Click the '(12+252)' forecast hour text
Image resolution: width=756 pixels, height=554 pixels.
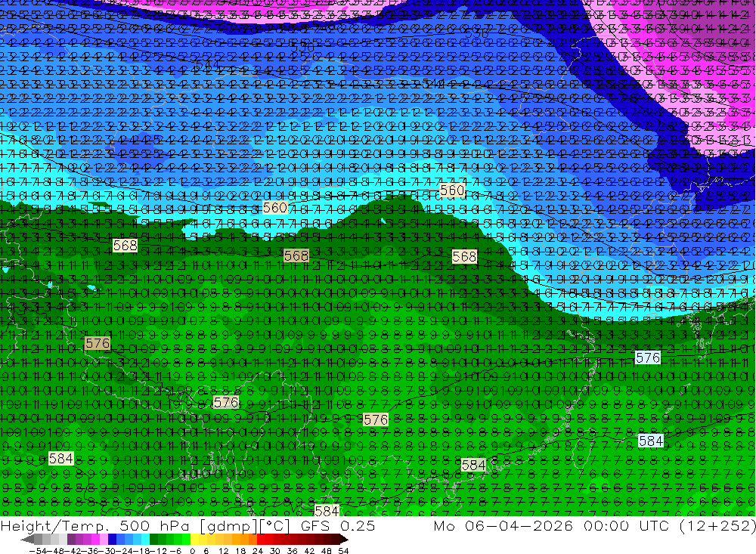[717, 525]
